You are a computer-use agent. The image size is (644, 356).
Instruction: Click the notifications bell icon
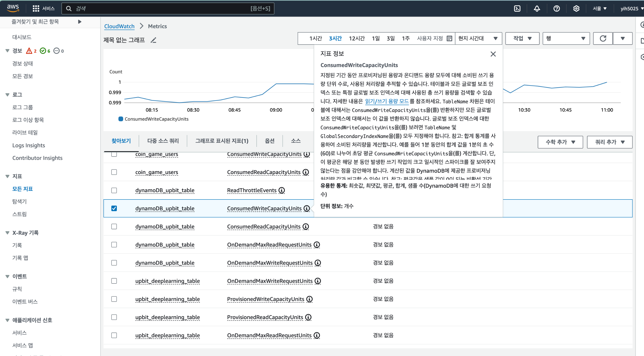[537, 8]
